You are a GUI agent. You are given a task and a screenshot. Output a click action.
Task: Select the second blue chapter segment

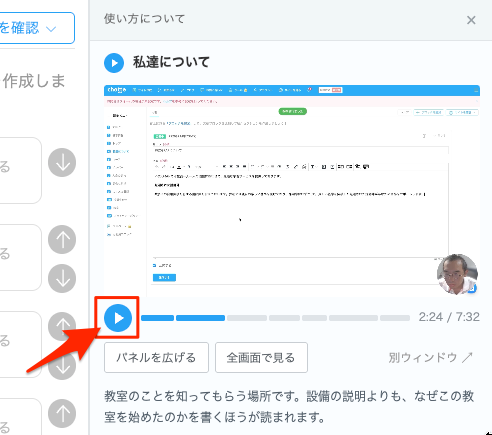[x=200, y=318]
